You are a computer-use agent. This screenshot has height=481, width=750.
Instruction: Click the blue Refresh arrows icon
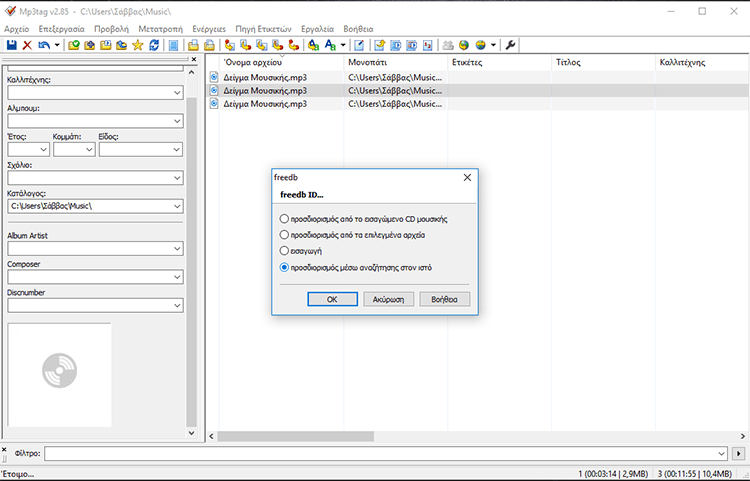click(x=154, y=45)
